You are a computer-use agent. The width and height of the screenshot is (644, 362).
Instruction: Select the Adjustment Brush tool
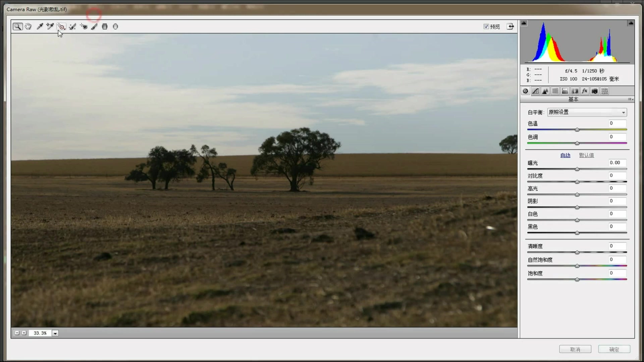pos(94,26)
